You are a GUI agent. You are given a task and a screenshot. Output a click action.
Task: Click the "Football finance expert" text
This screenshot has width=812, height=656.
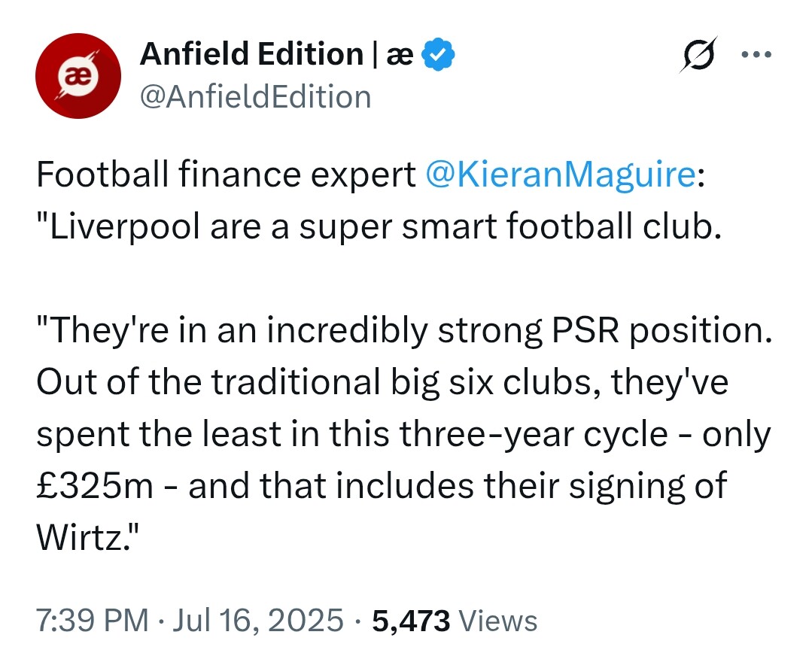pos(226,175)
